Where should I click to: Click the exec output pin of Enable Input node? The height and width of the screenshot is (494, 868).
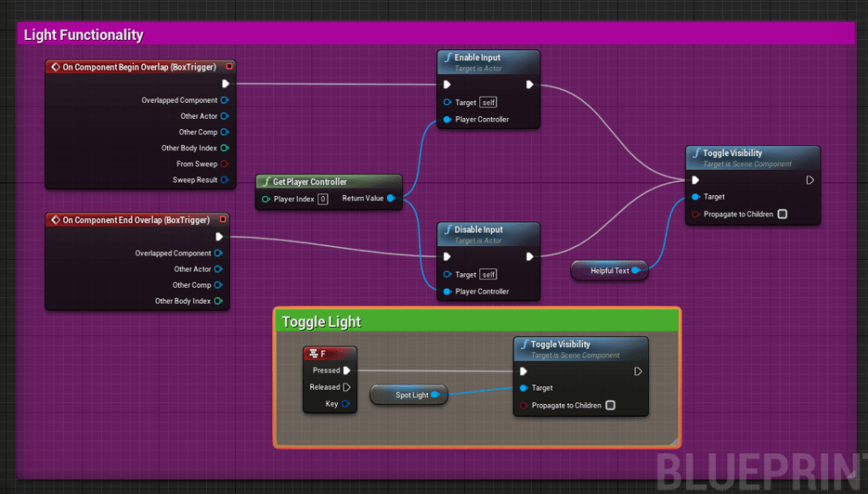[529, 84]
